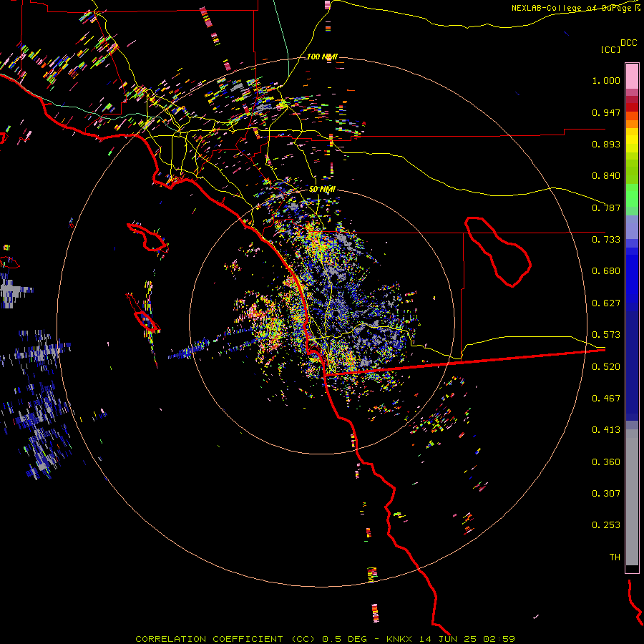This screenshot has height=644, width=644.
Task: Click the 0.5 DEG elevation text
Action: coord(345,639)
